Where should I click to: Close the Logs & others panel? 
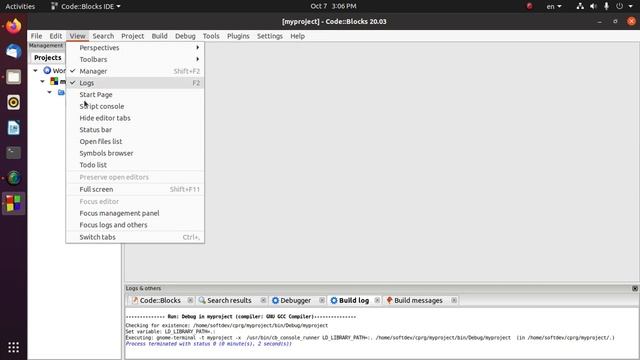635,288
